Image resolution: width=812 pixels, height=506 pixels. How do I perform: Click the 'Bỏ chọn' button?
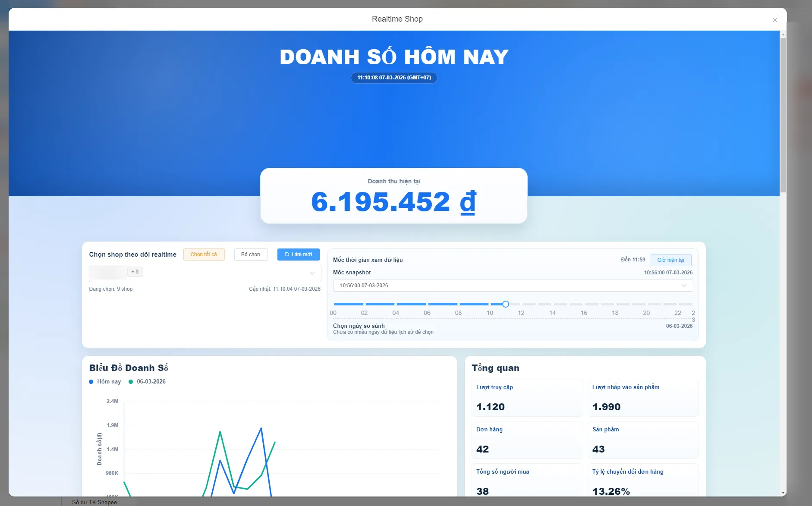click(251, 255)
